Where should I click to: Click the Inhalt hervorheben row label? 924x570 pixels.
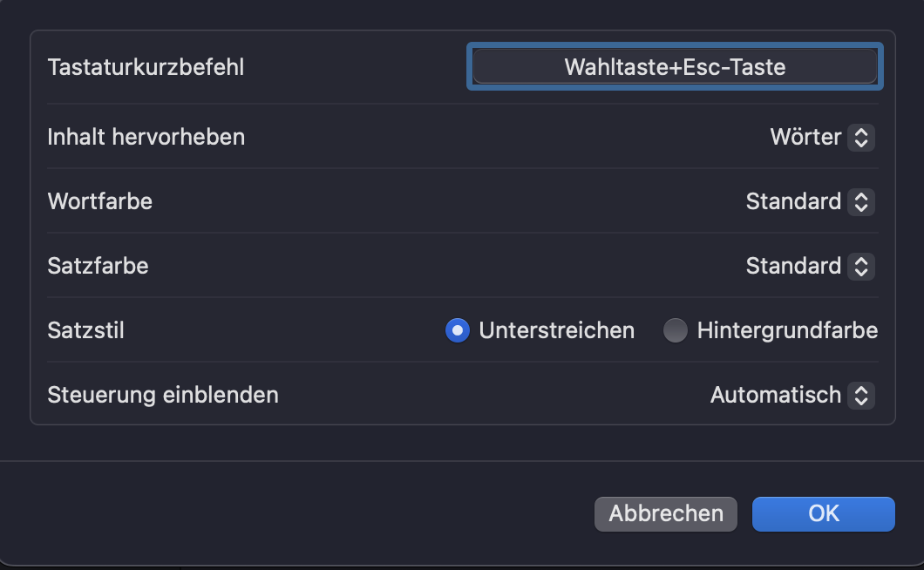(x=146, y=137)
